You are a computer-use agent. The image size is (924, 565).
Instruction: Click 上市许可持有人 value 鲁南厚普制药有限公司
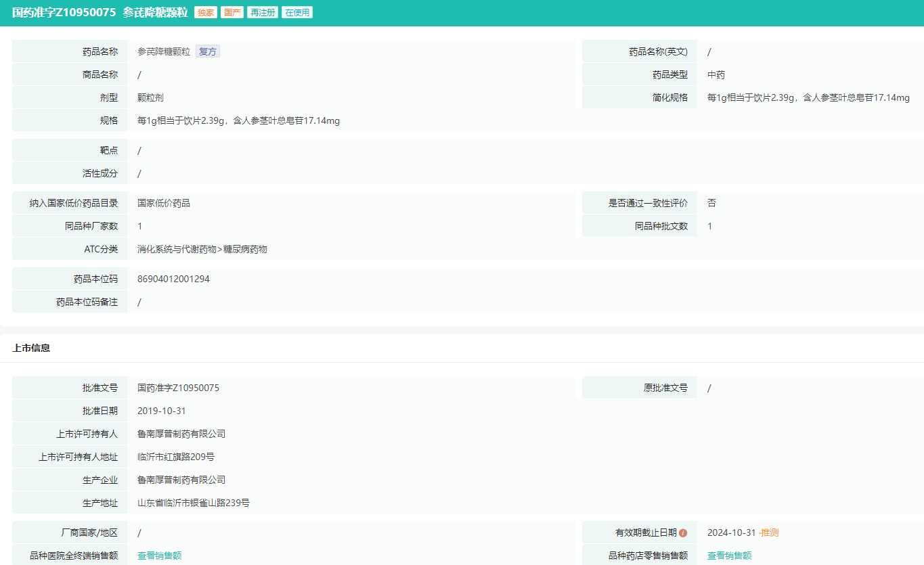pos(181,434)
